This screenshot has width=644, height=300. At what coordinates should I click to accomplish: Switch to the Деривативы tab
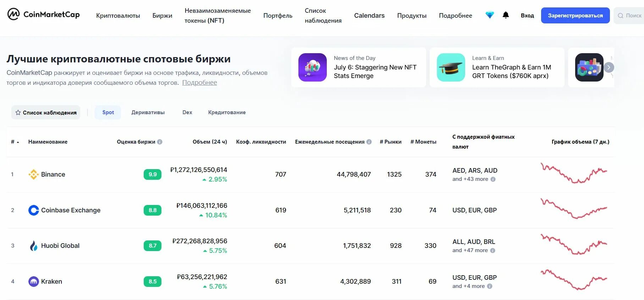coord(148,112)
